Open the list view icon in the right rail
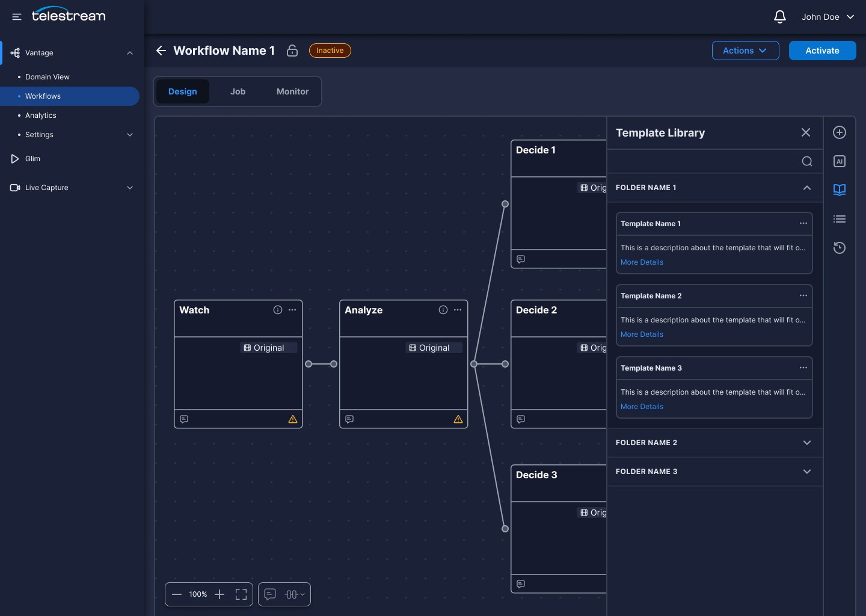This screenshot has height=616, width=866. [x=840, y=219]
